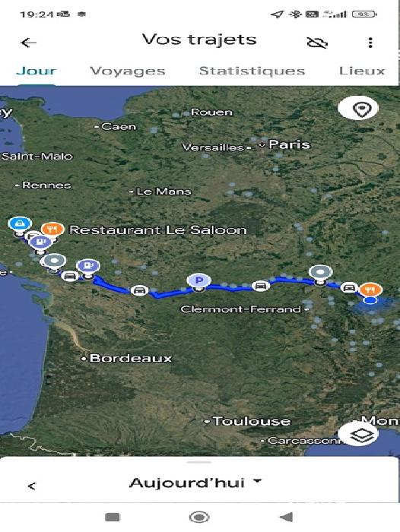Tap the Android home button

199,517
